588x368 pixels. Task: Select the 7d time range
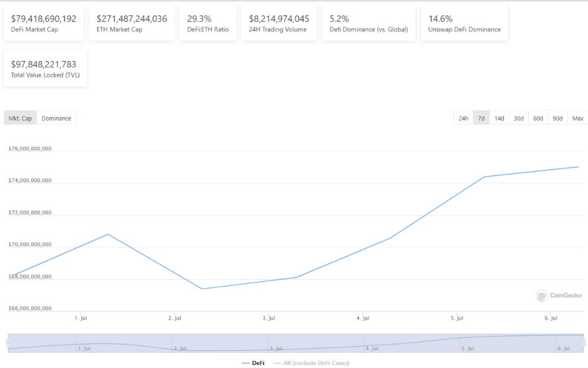[481, 118]
